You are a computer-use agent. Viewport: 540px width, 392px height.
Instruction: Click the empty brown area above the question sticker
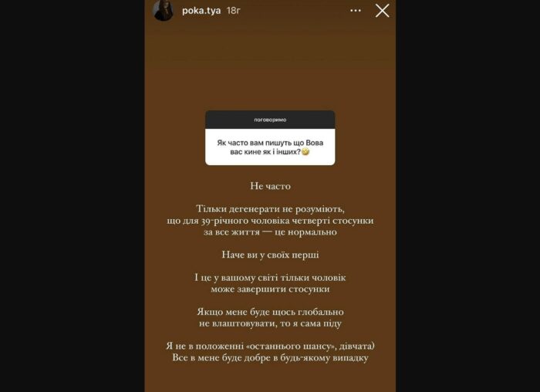click(270, 69)
